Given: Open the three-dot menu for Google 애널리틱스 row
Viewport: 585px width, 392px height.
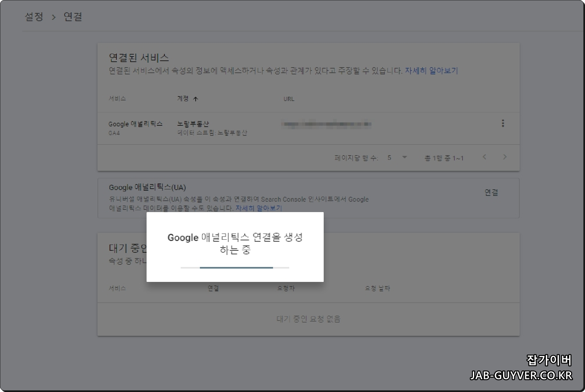Looking at the screenshot, I should 503,123.
